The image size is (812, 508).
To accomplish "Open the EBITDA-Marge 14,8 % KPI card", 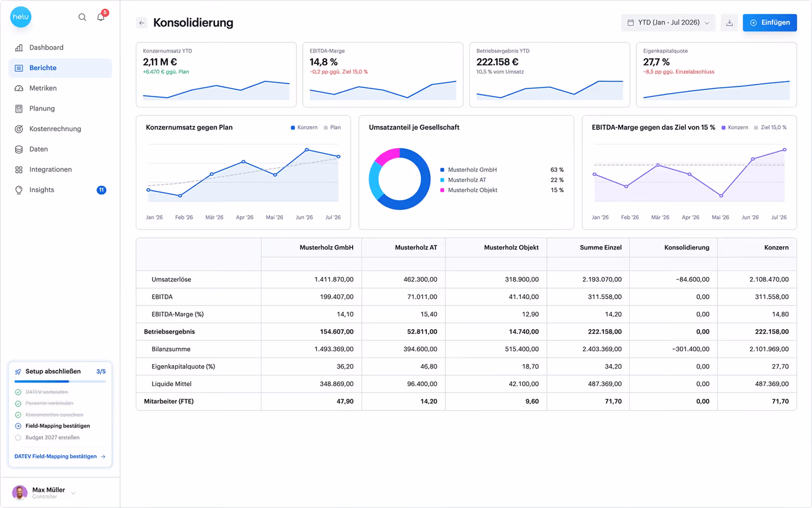I will [x=383, y=75].
